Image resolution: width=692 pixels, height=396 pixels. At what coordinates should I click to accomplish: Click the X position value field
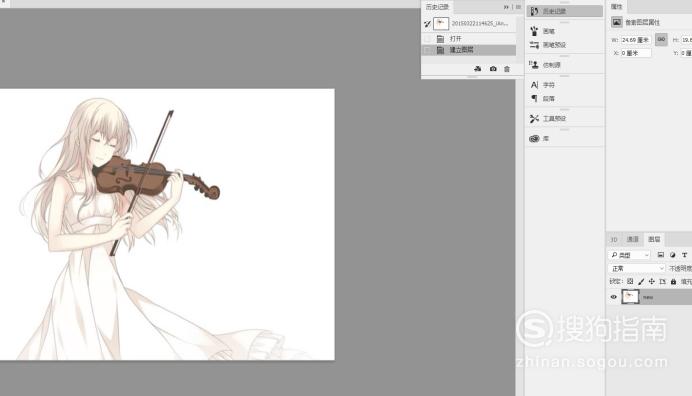point(636,53)
